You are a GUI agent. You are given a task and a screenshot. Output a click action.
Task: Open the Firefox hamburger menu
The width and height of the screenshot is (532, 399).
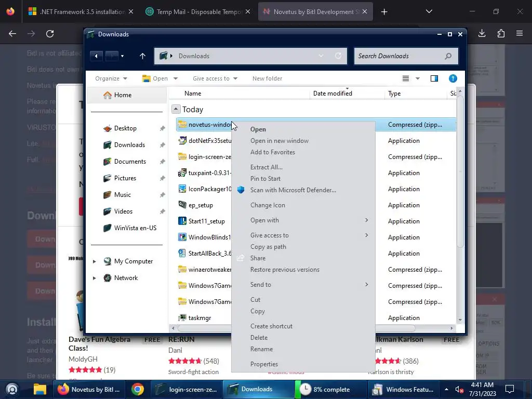(520, 33)
